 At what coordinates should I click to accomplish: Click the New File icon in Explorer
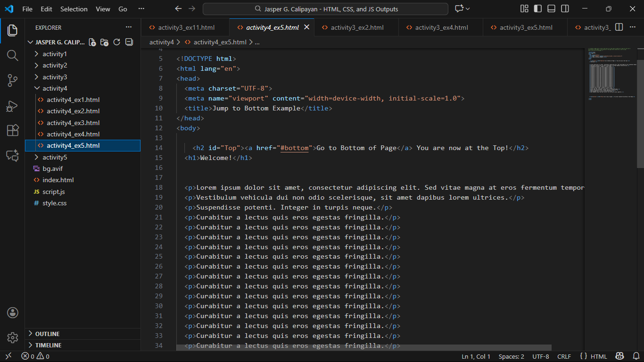(92, 42)
